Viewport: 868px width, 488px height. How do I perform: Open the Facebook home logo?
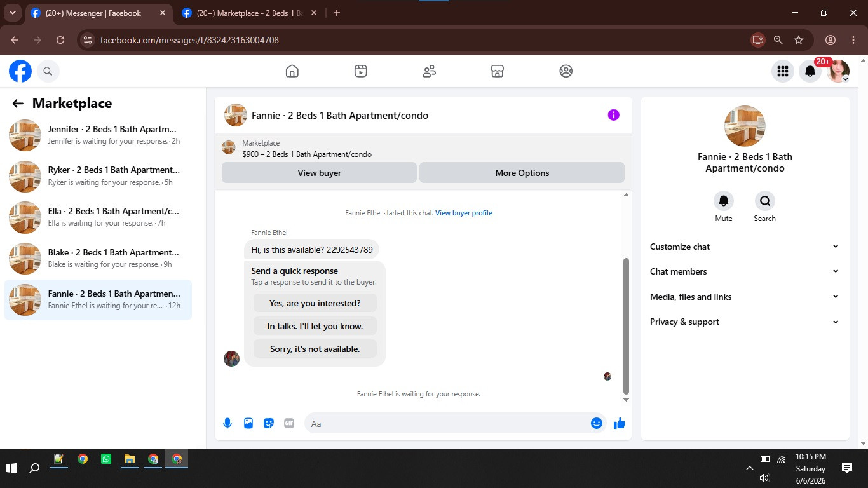click(x=20, y=71)
